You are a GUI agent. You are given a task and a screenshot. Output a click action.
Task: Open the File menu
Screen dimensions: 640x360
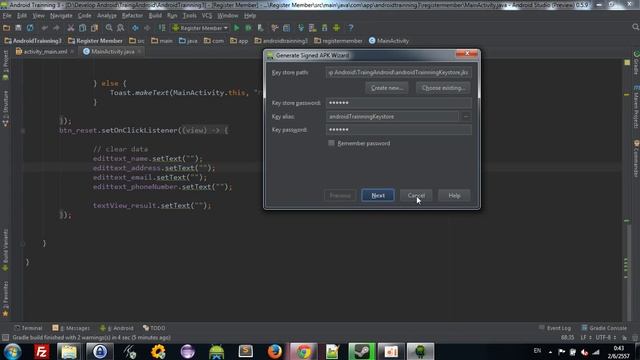[7, 16]
